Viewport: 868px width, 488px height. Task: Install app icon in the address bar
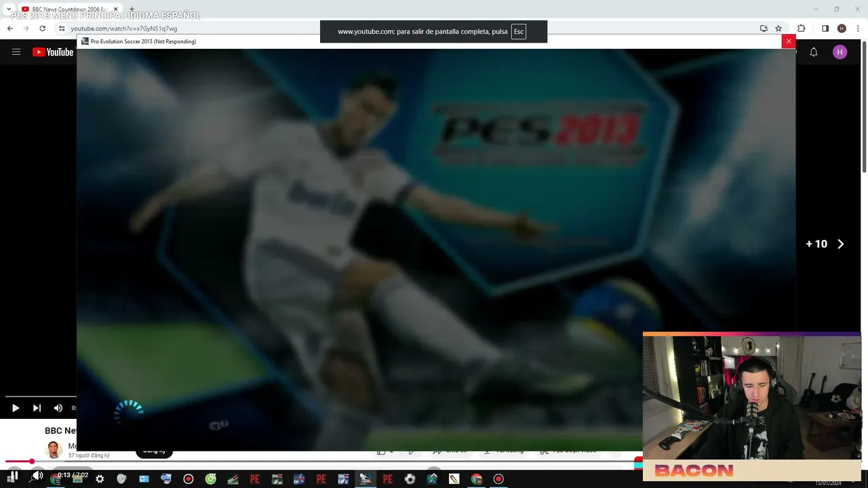pos(764,28)
